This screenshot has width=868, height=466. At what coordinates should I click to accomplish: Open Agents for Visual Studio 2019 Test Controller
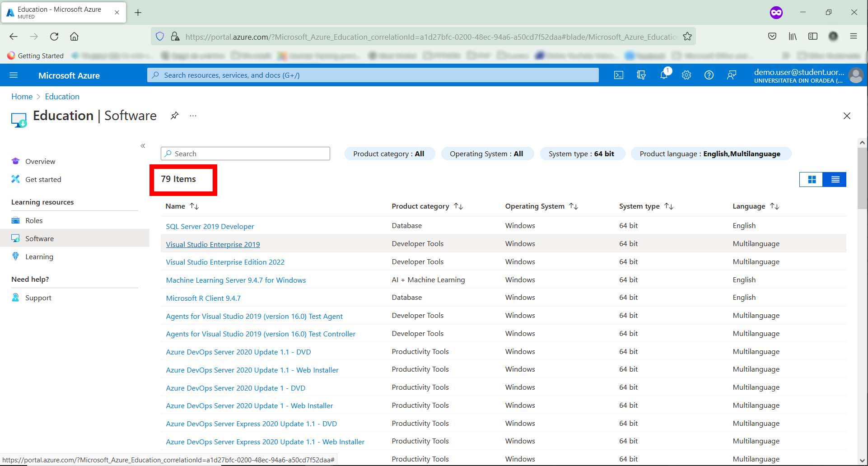tap(261, 334)
